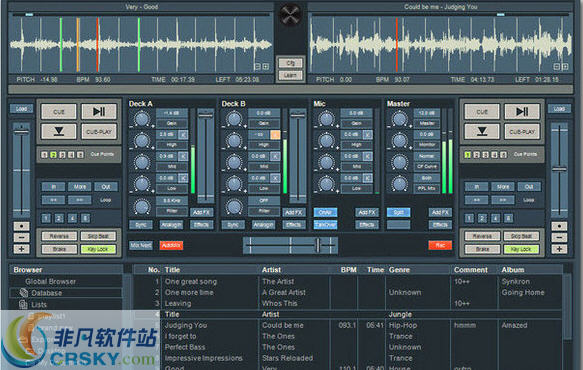Viewport: 583px width, 370px height.
Task: Click the Master Monitor knob
Action: click(399, 141)
